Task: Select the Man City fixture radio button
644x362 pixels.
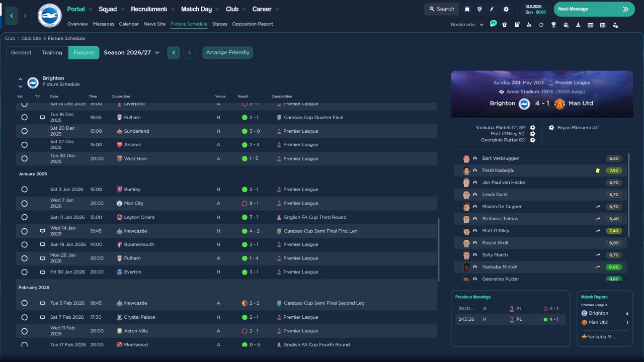Action: click(x=24, y=203)
